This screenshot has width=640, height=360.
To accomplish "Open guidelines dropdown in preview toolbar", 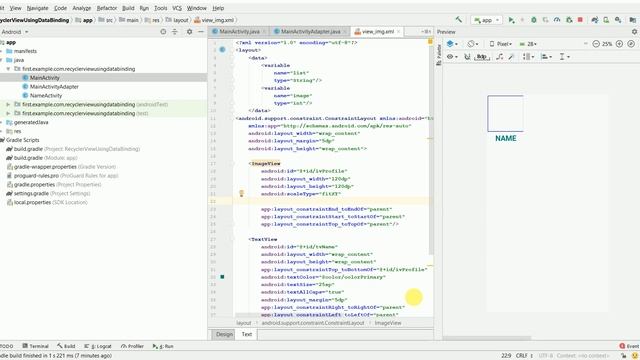I will [x=564, y=57].
